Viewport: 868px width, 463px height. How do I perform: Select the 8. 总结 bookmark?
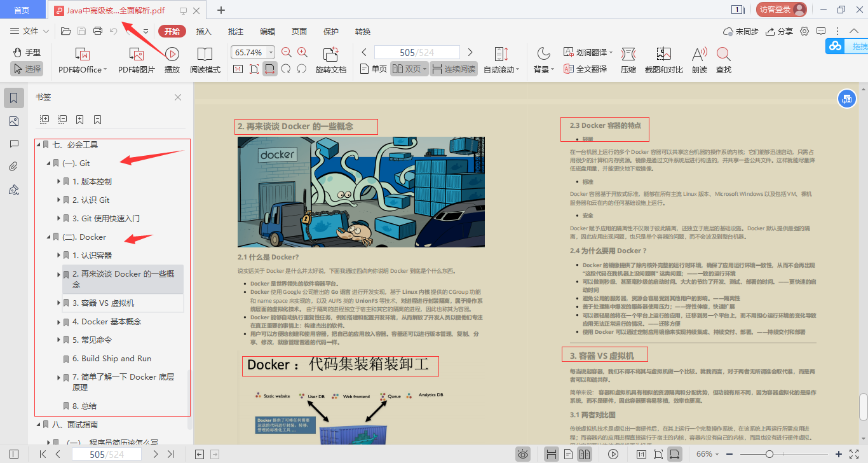pos(84,406)
